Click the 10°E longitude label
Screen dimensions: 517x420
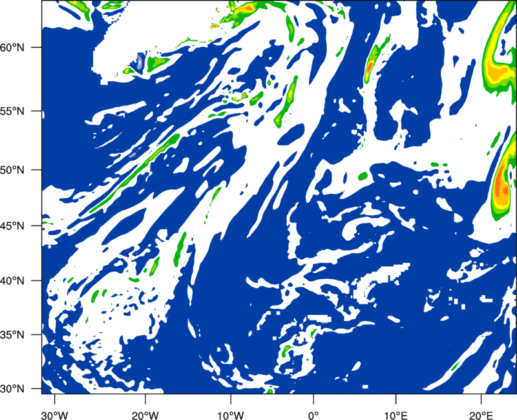(x=396, y=415)
